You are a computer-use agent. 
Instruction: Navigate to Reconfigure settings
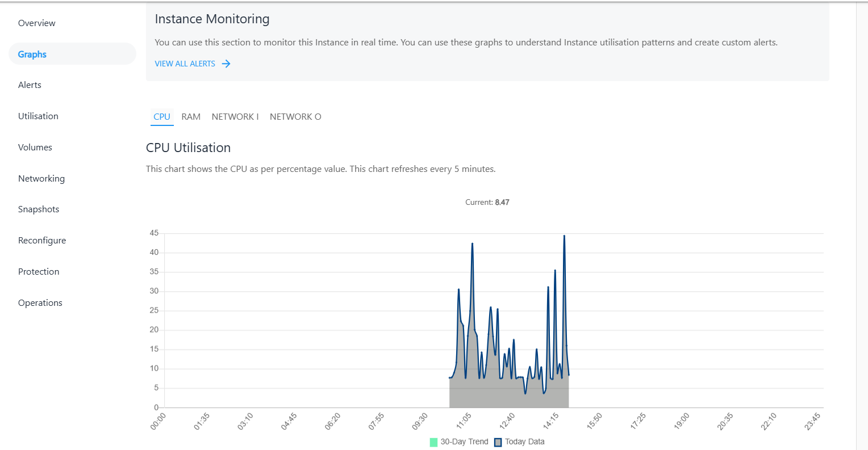[x=41, y=240]
